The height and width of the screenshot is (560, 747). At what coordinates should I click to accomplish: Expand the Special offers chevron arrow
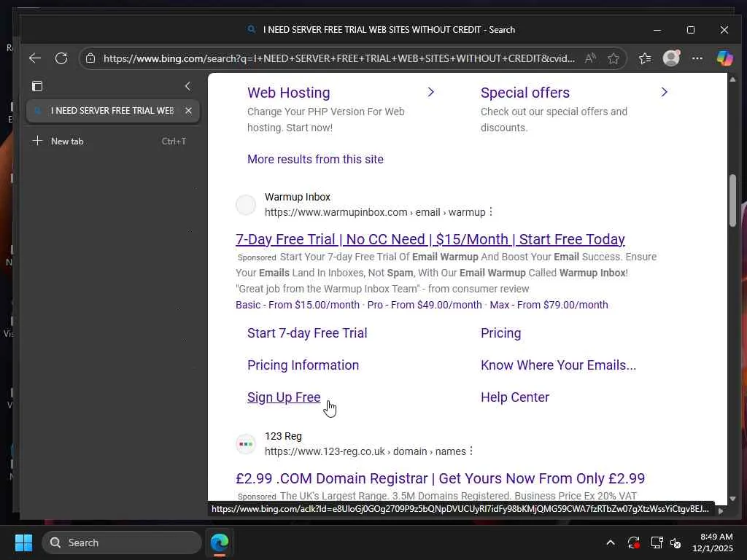tap(665, 92)
